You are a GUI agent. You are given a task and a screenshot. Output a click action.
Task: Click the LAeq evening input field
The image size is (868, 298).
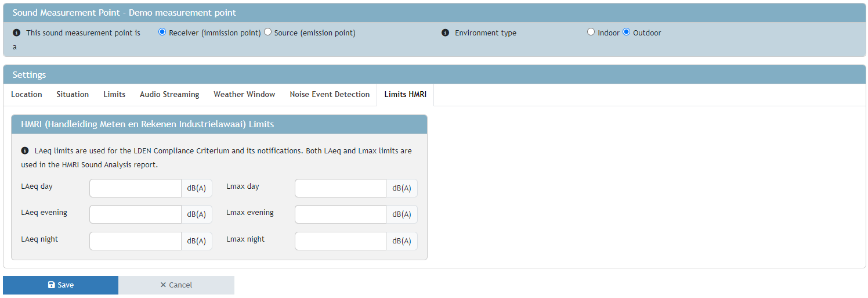click(x=135, y=214)
